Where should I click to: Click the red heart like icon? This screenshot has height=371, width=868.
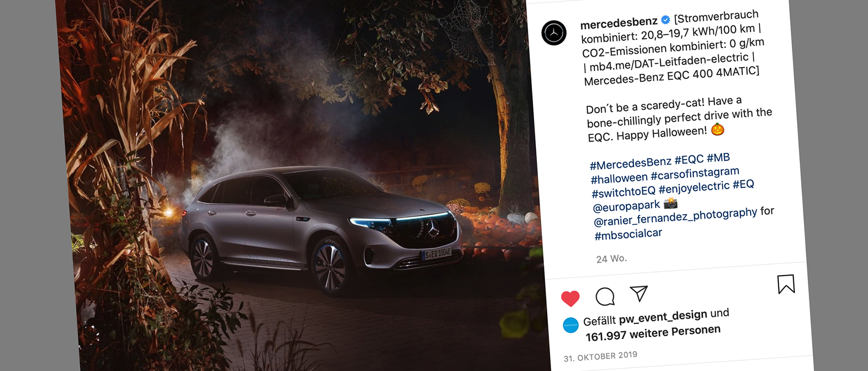(570, 299)
